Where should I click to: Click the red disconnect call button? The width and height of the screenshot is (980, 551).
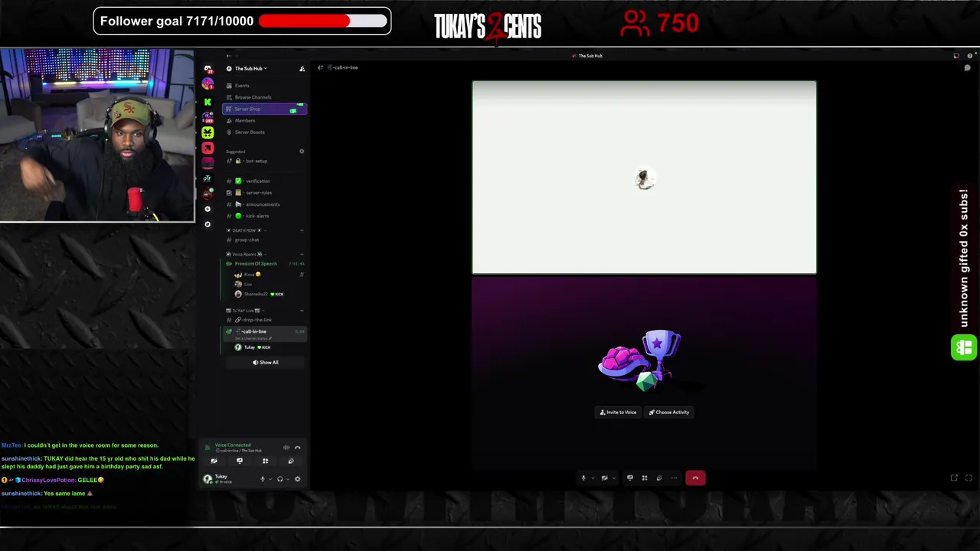695,478
